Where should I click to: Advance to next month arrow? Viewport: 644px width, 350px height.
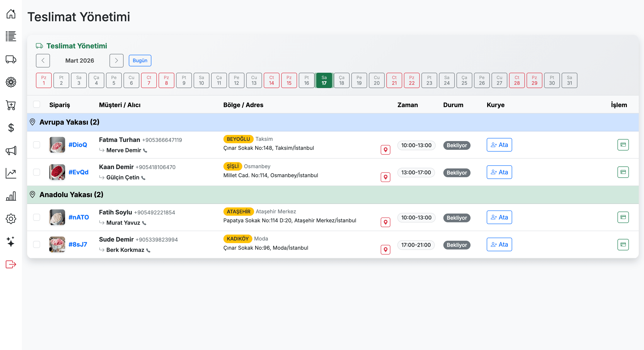116,60
